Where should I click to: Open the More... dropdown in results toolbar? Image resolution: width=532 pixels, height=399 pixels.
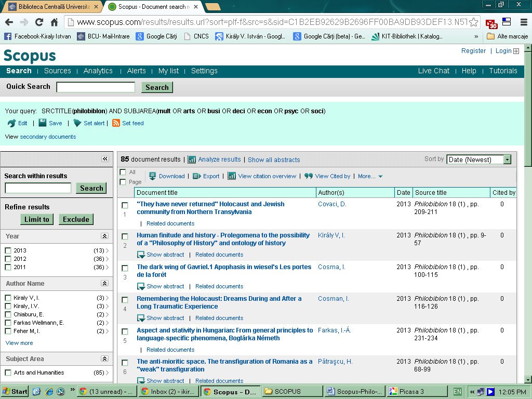[370, 176]
